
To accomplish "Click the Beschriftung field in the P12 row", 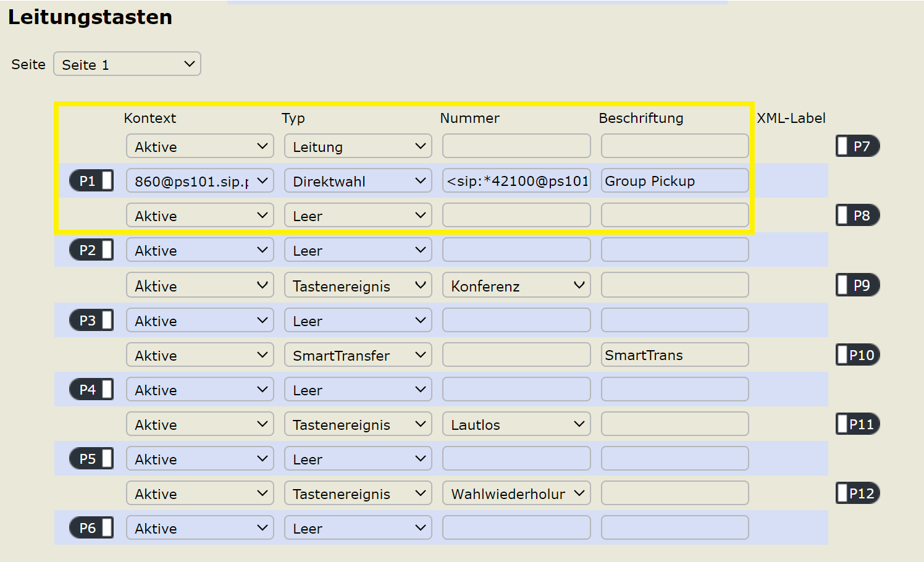I will [x=675, y=493].
